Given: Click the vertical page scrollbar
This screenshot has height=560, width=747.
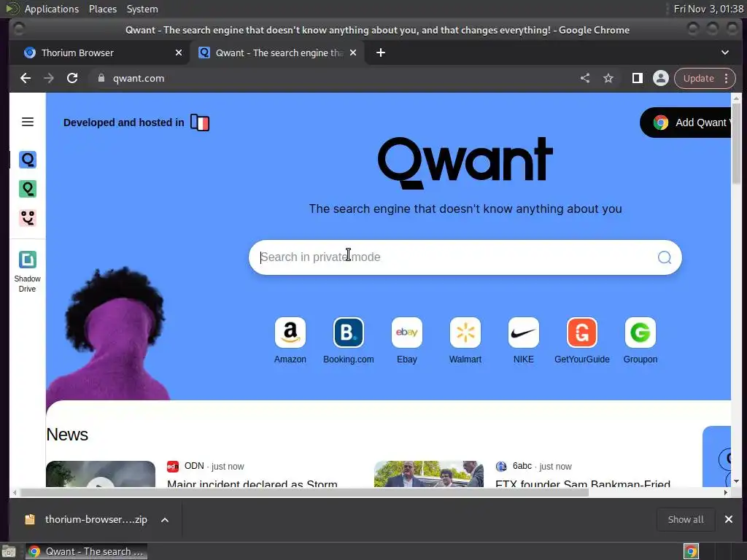Looking at the screenshot, I should (736, 143).
